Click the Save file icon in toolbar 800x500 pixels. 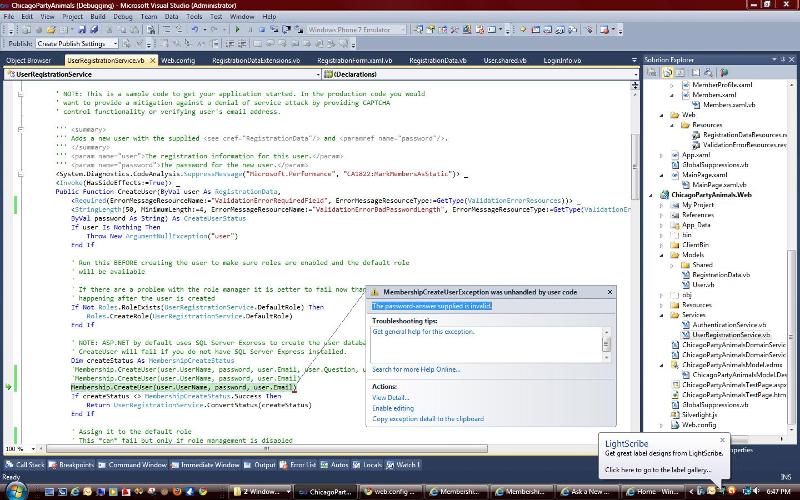(82, 30)
